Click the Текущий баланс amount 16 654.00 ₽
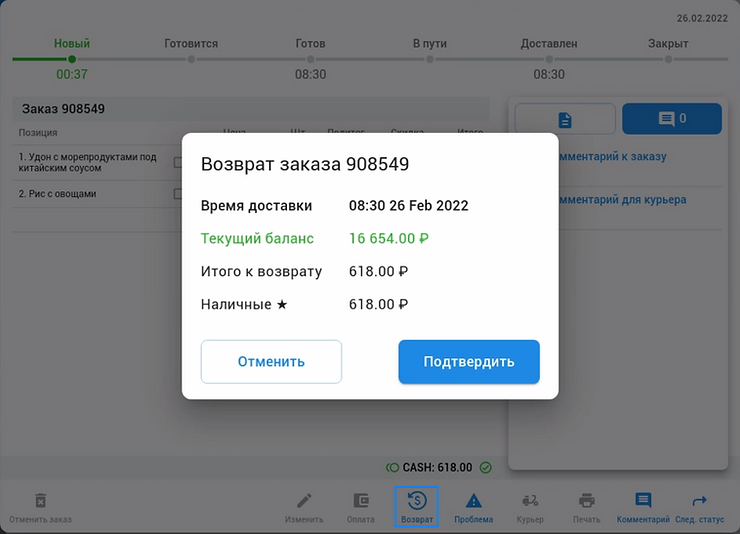 [389, 238]
